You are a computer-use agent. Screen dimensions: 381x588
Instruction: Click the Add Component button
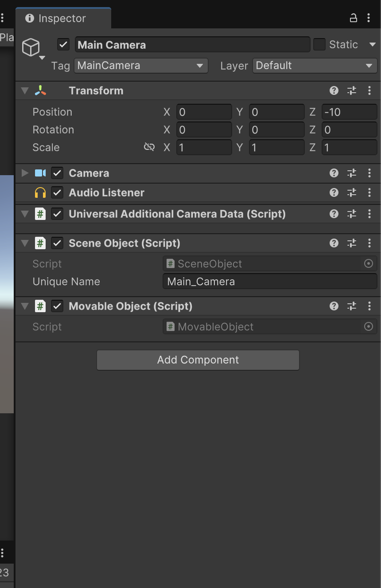click(198, 360)
